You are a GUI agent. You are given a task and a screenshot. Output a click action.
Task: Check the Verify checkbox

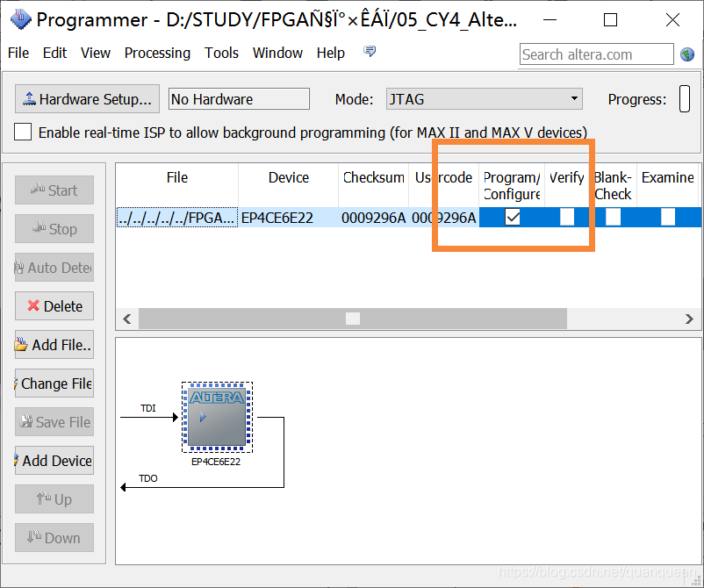(x=567, y=218)
